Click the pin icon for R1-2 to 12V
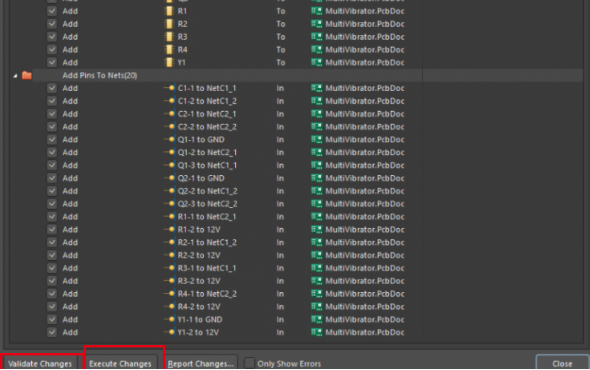 click(x=170, y=230)
